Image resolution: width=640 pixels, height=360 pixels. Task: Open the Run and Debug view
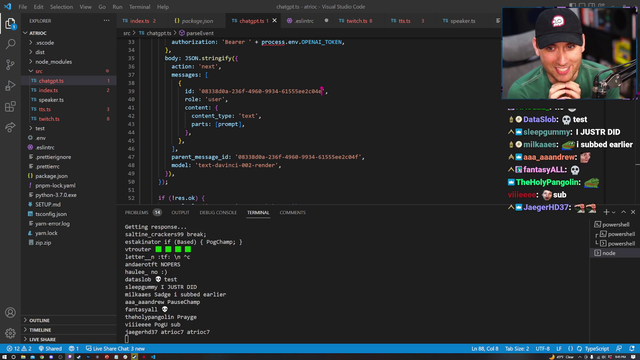[10, 86]
